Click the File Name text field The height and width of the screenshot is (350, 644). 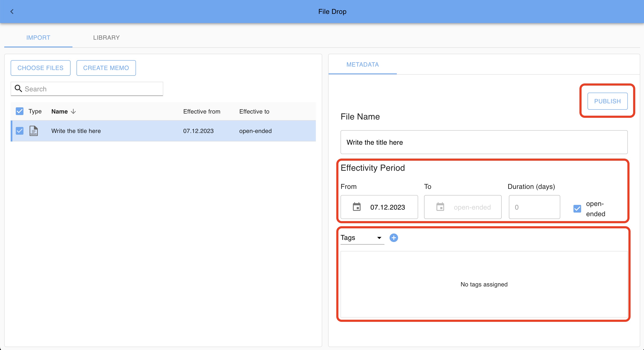click(x=484, y=142)
